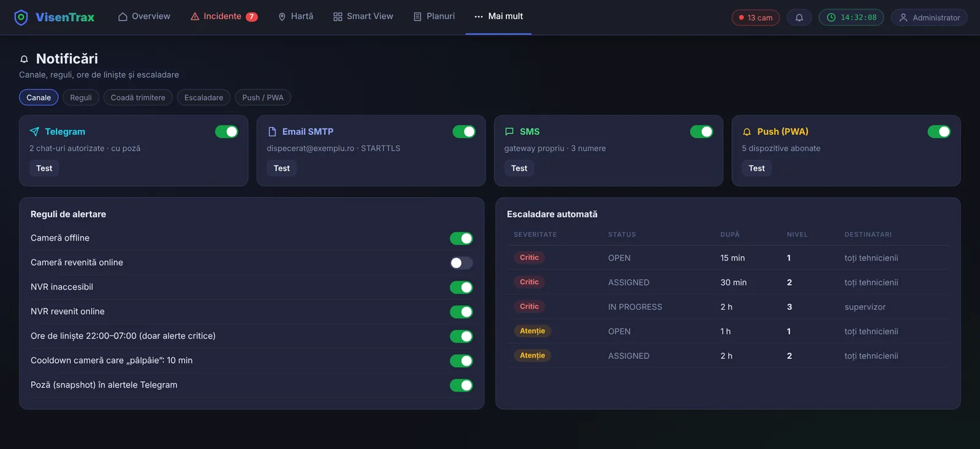Open the Incidente page
Screen dimensions: 980x449
click(224, 17)
